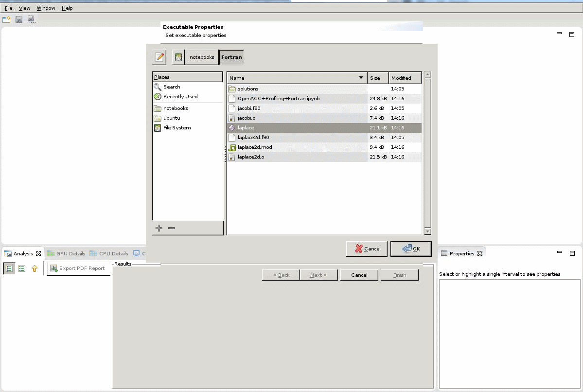The image size is (583, 392).
Task: Click the minus remove-bookmark icon under Places
Action: point(171,228)
